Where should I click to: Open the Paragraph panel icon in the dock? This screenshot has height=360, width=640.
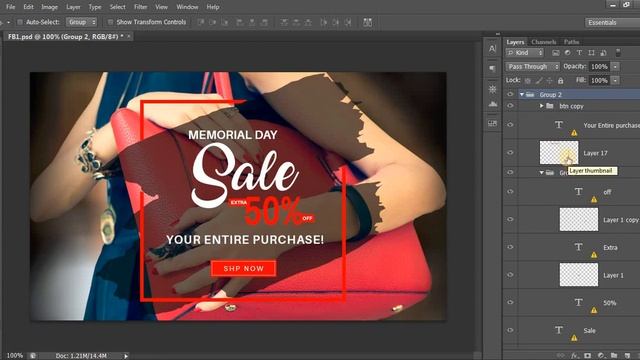(492, 68)
